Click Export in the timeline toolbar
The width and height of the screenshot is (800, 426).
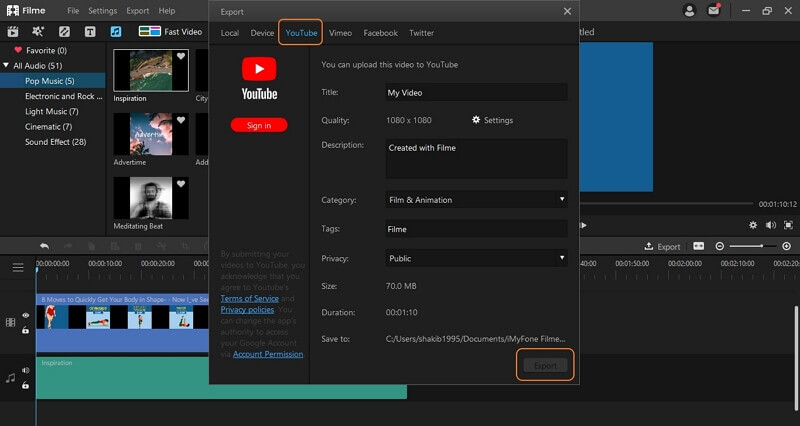(x=662, y=246)
